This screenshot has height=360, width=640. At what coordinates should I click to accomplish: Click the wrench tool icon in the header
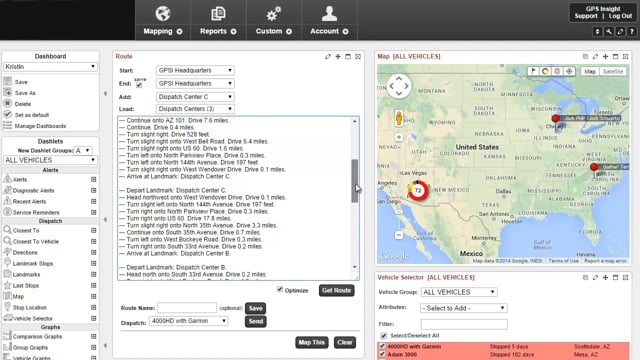click(x=609, y=31)
